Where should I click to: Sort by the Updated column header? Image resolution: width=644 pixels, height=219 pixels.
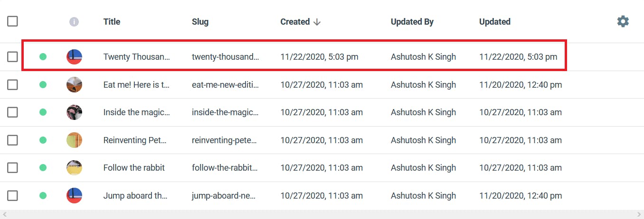pyautogui.click(x=495, y=22)
